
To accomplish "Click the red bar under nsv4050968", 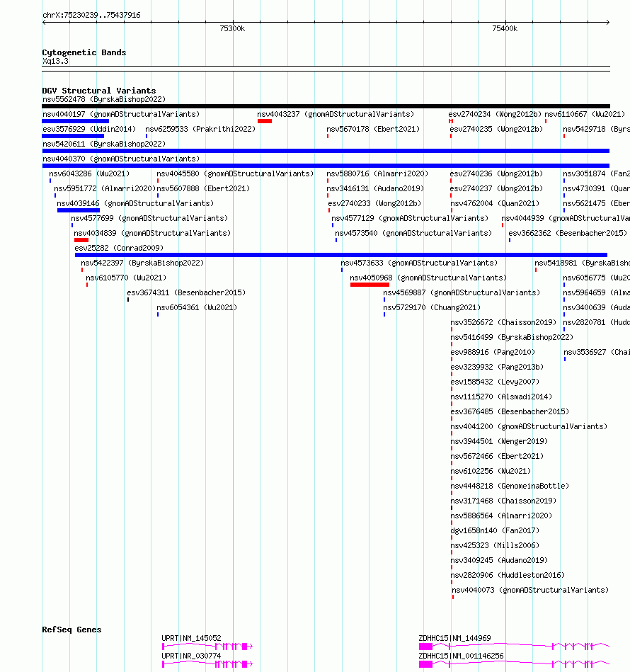I will [x=370, y=285].
